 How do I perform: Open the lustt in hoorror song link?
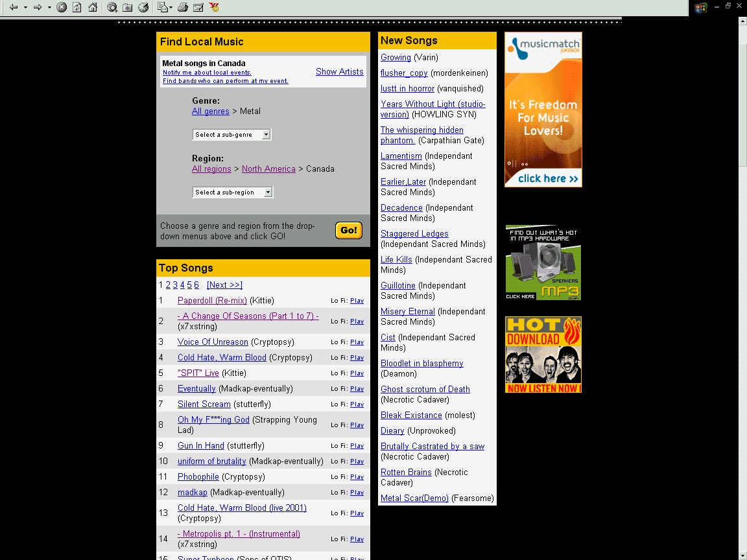click(x=407, y=89)
